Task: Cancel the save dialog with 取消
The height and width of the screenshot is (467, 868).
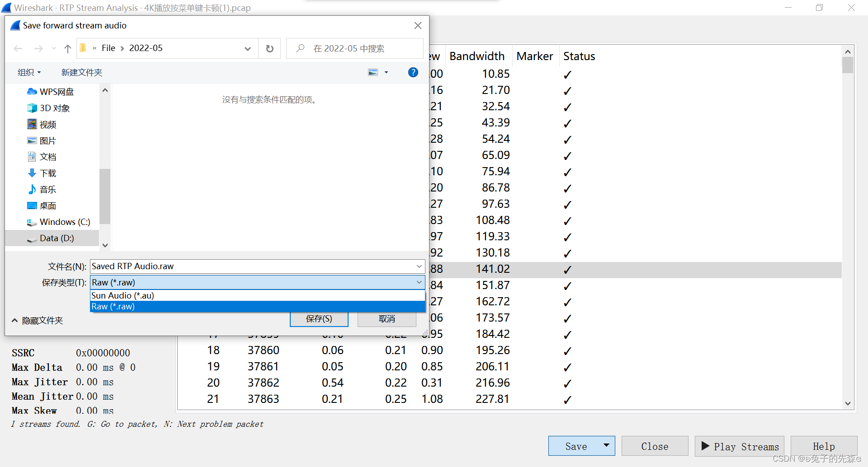Action: (387, 319)
